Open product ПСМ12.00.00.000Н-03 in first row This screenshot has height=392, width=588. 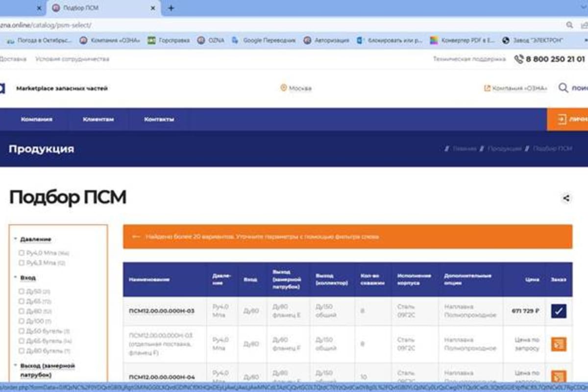tap(162, 311)
